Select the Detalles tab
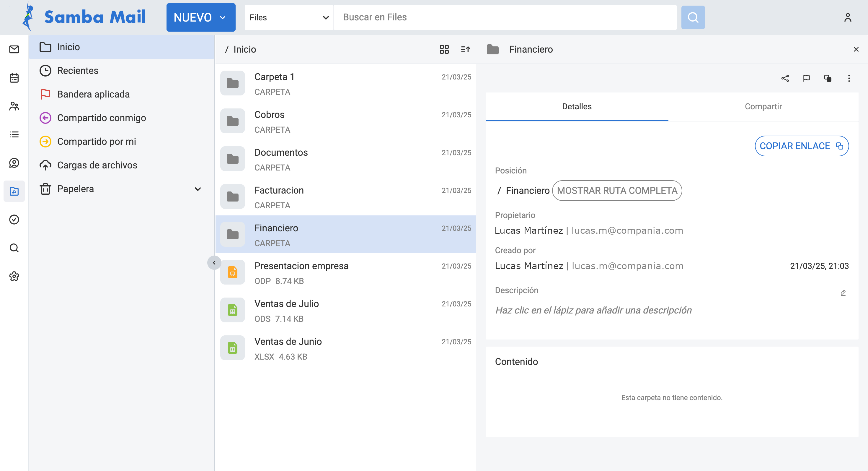The width and height of the screenshot is (868, 471). pos(577,107)
